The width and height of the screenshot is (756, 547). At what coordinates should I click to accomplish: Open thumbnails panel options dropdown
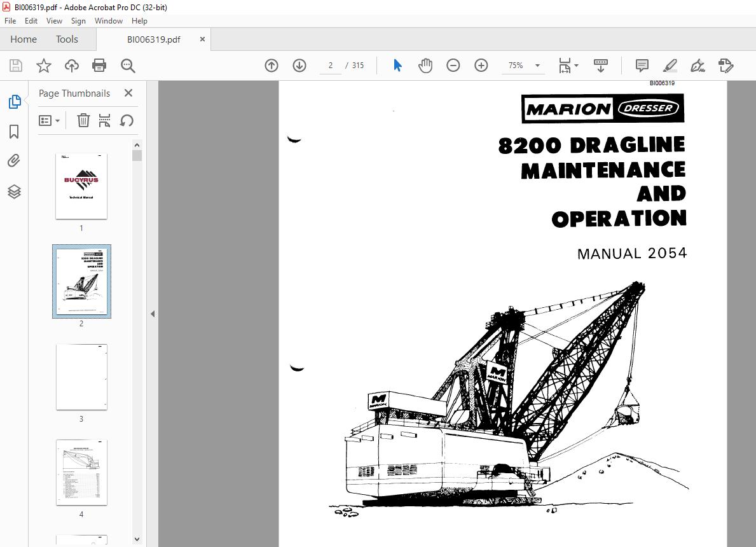[x=49, y=121]
